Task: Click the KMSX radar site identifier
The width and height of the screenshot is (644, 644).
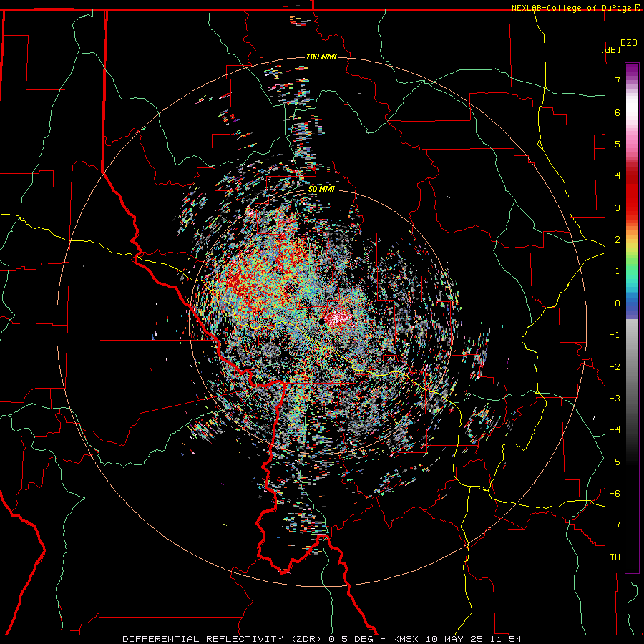Action: point(407,639)
